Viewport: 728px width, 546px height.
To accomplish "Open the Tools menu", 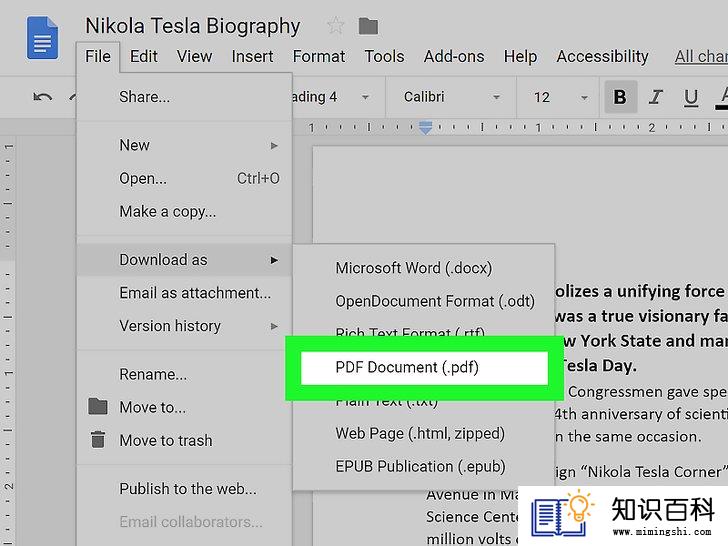I will click(384, 57).
